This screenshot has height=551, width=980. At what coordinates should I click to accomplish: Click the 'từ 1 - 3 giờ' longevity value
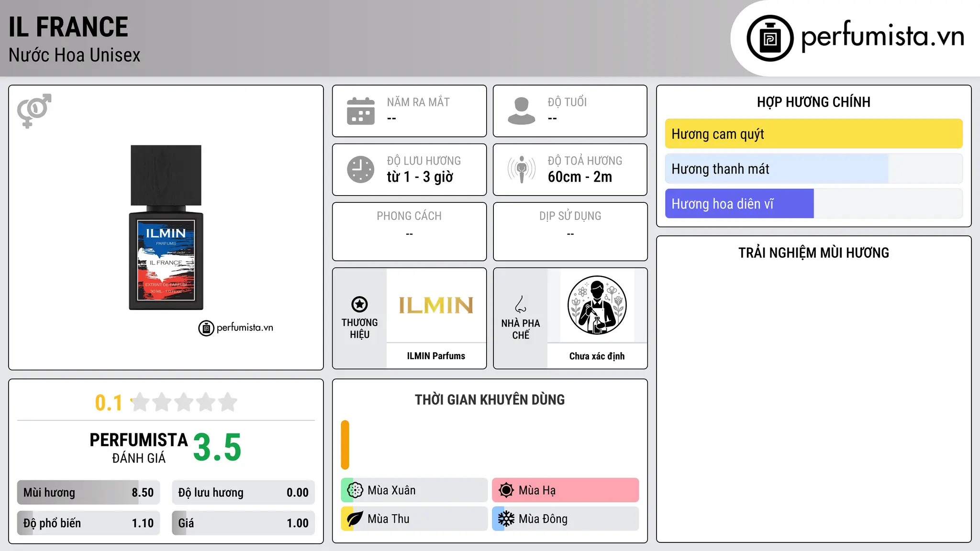coord(420,177)
